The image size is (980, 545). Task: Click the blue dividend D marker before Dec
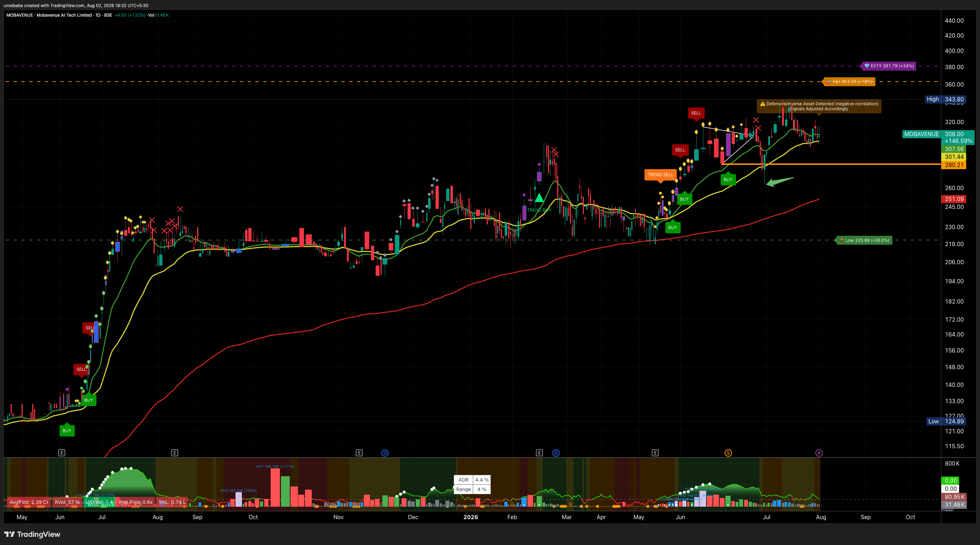tap(385, 452)
